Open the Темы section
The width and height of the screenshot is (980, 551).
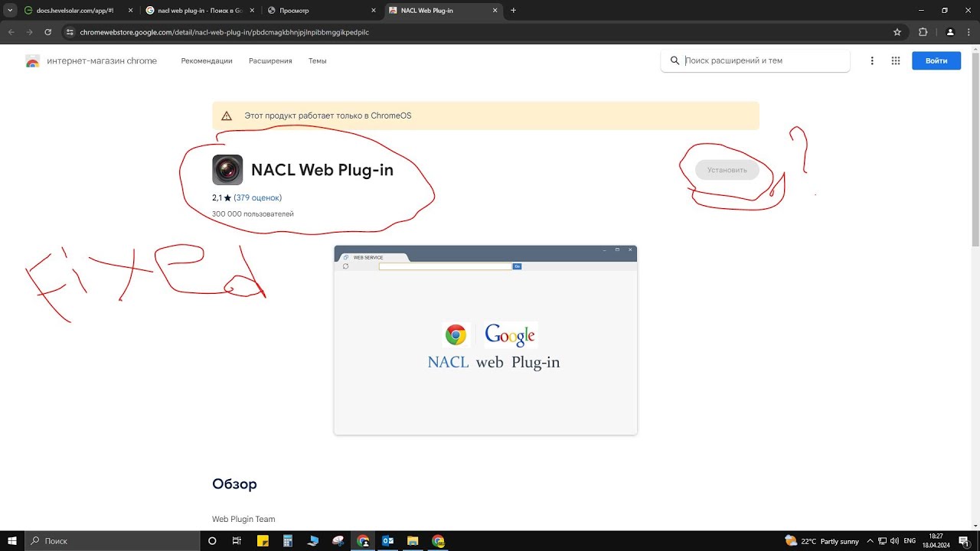coord(317,61)
